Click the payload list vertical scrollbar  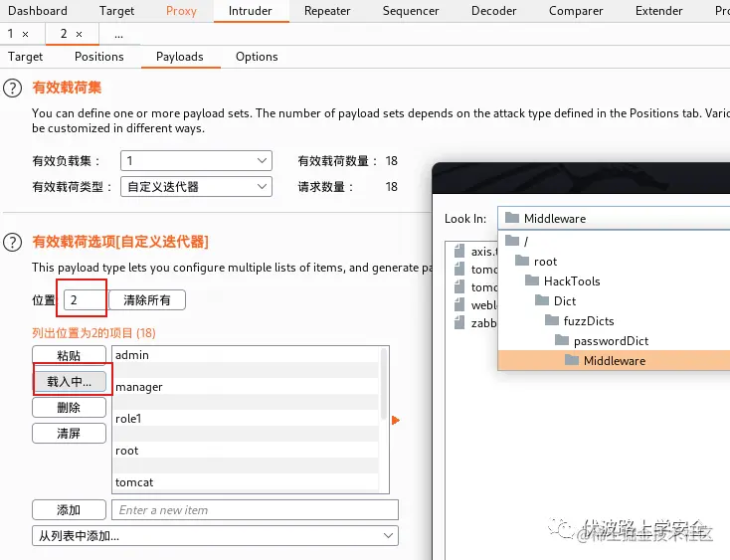(384, 384)
